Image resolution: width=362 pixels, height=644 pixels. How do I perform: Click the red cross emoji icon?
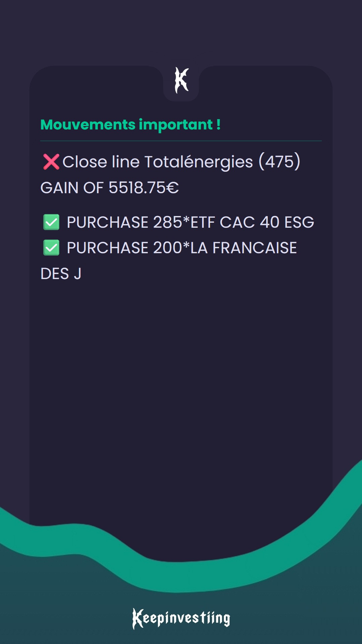51,162
